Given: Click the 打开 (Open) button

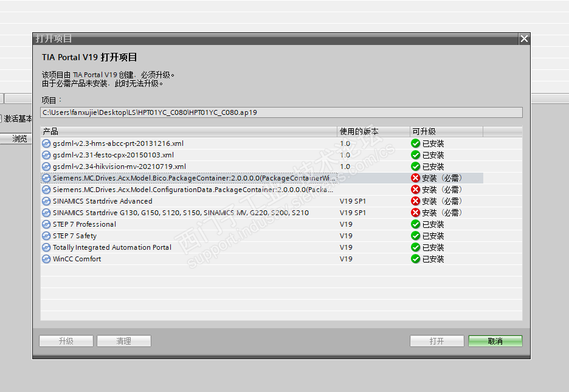Looking at the screenshot, I should [437, 341].
